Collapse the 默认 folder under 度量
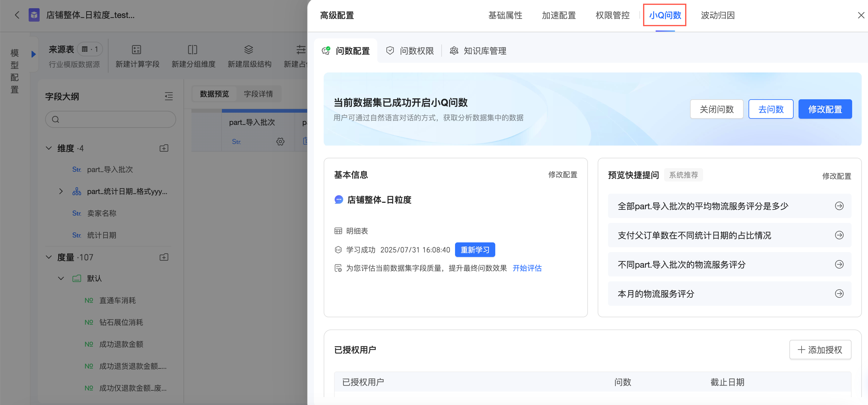Viewport: 868px width, 405px height. coord(61,278)
